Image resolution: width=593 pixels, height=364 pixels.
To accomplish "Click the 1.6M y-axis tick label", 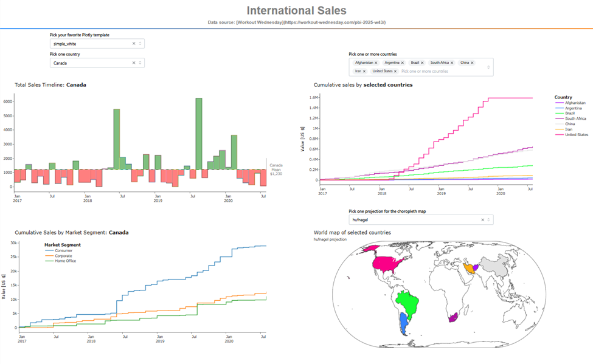I will pyautogui.click(x=313, y=97).
